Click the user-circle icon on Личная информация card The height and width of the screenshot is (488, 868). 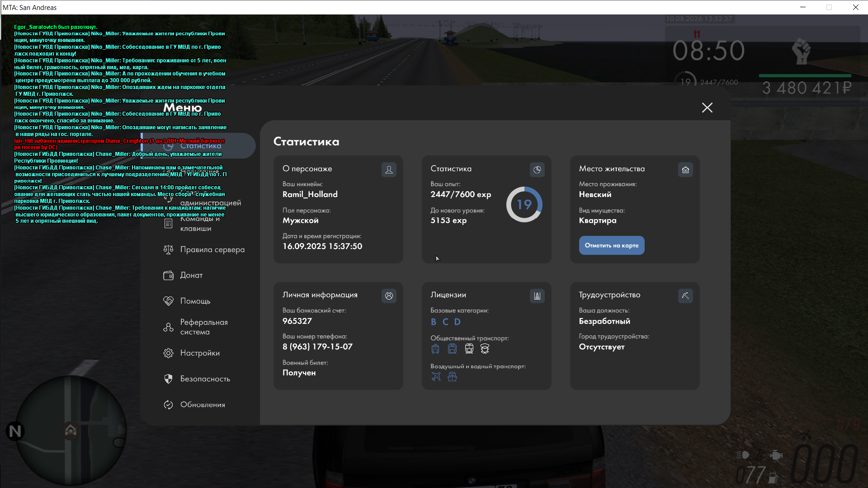click(389, 296)
